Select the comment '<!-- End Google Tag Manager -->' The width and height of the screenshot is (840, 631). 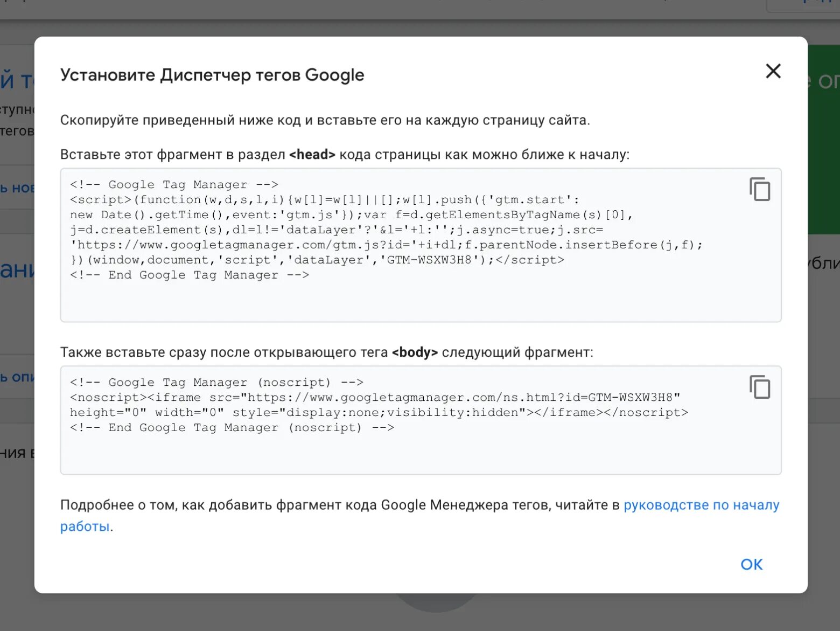tap(190, 275)
